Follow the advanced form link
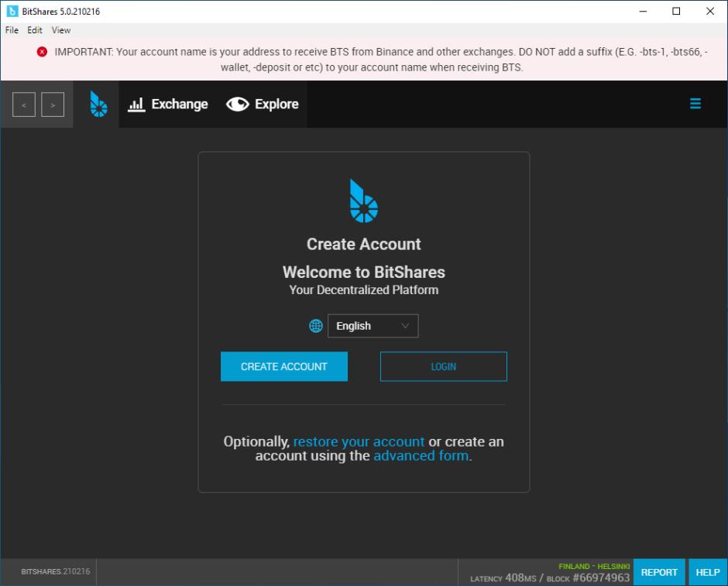The image size is (728, 586). (421, 456)
